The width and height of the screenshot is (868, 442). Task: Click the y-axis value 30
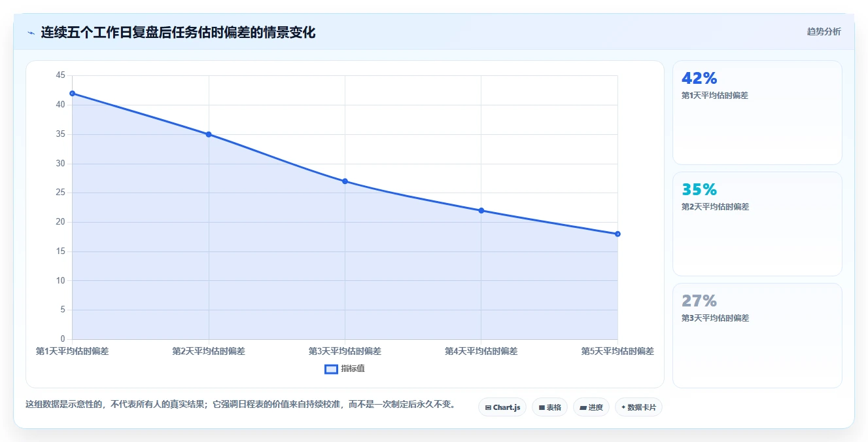(60, 164)
